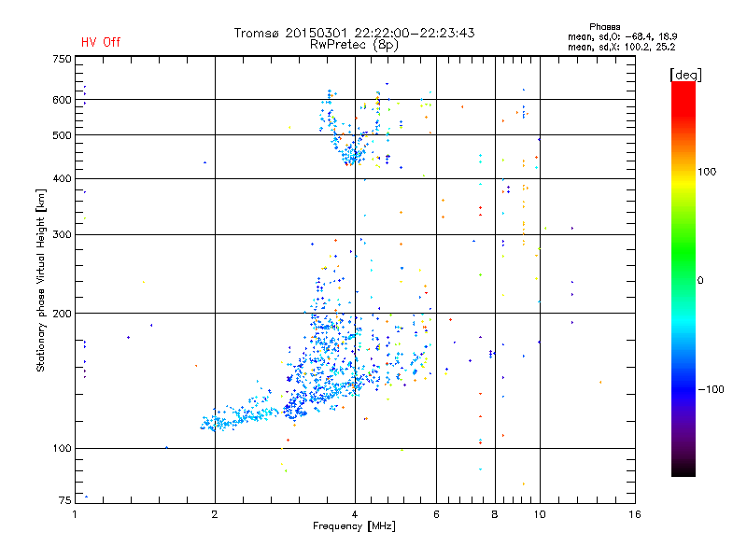
Task: Select the 'mean, sd,O: -68.4, 18.9' line
Action: point(622,36)
